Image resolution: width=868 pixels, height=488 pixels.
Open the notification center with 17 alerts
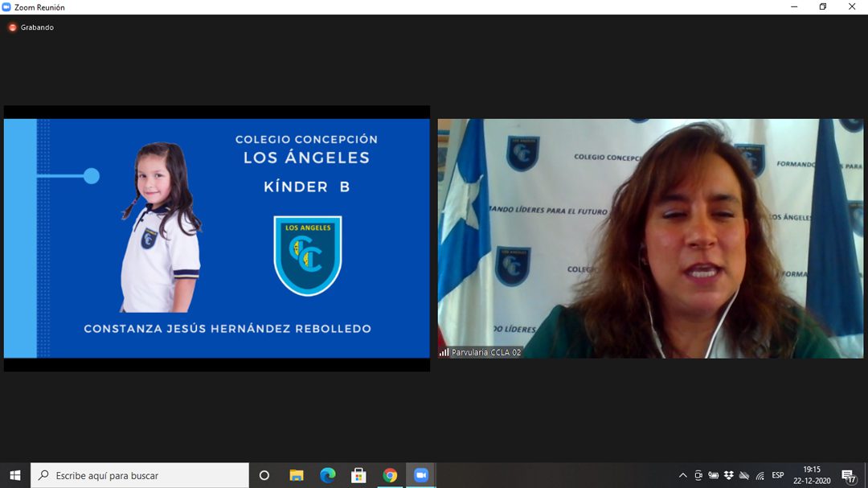(x=849, y=475)
